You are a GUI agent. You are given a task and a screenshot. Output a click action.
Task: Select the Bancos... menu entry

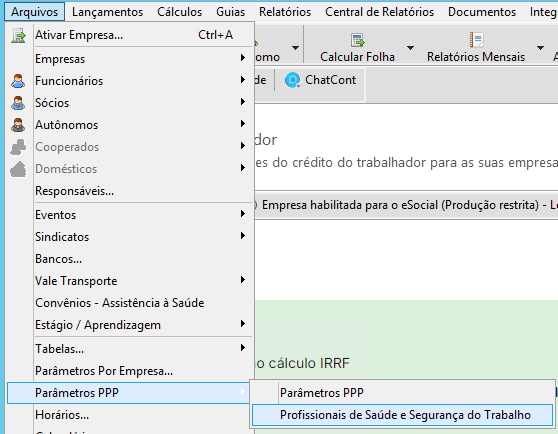(130, 259)
